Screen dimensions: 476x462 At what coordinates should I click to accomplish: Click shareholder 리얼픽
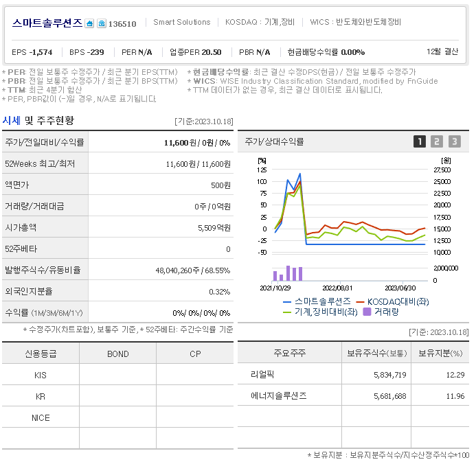[262, 375]
